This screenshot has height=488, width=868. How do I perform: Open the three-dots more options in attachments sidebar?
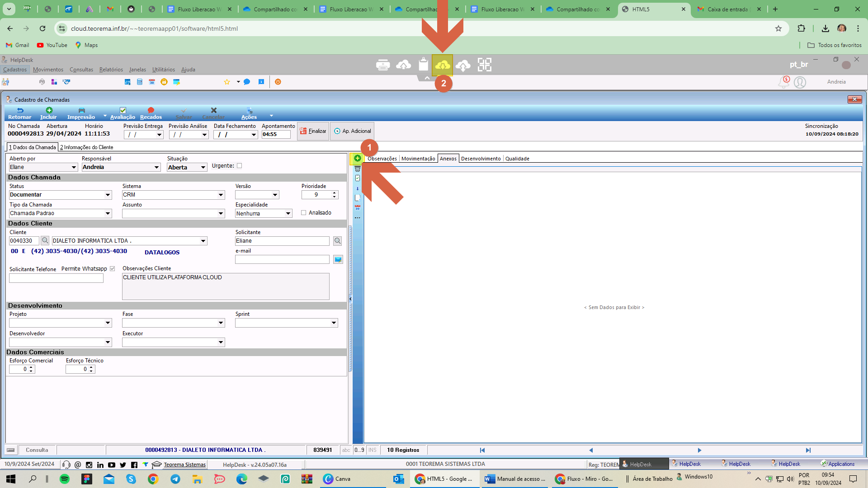[x=357, y=218]
